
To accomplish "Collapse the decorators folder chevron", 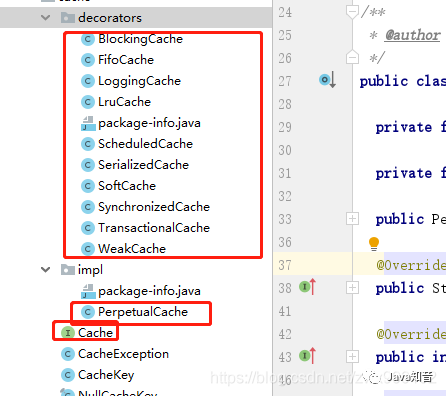I will [45, 18].
